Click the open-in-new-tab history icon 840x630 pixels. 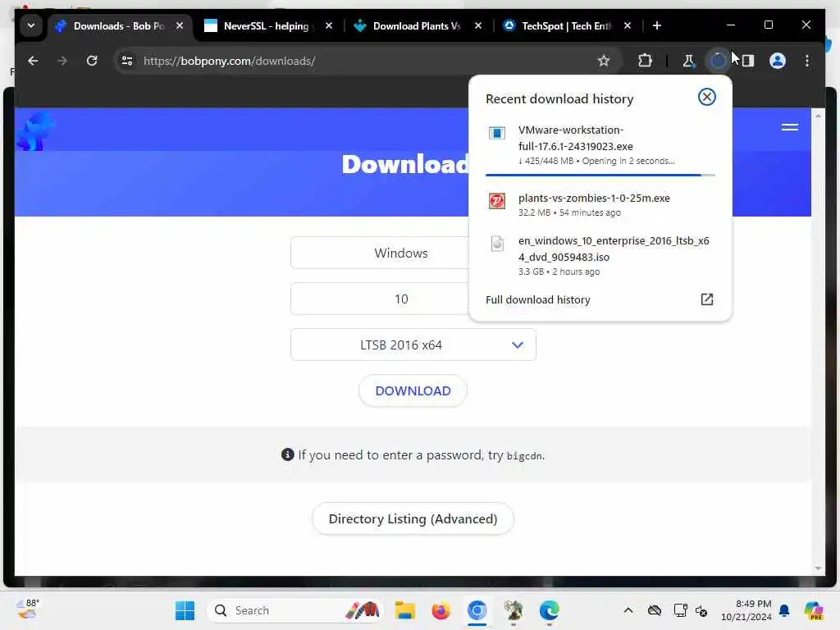(706, 299)
